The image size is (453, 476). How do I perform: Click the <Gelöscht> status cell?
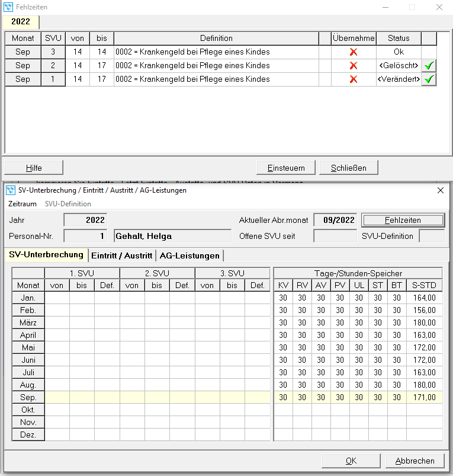(399, 66)
